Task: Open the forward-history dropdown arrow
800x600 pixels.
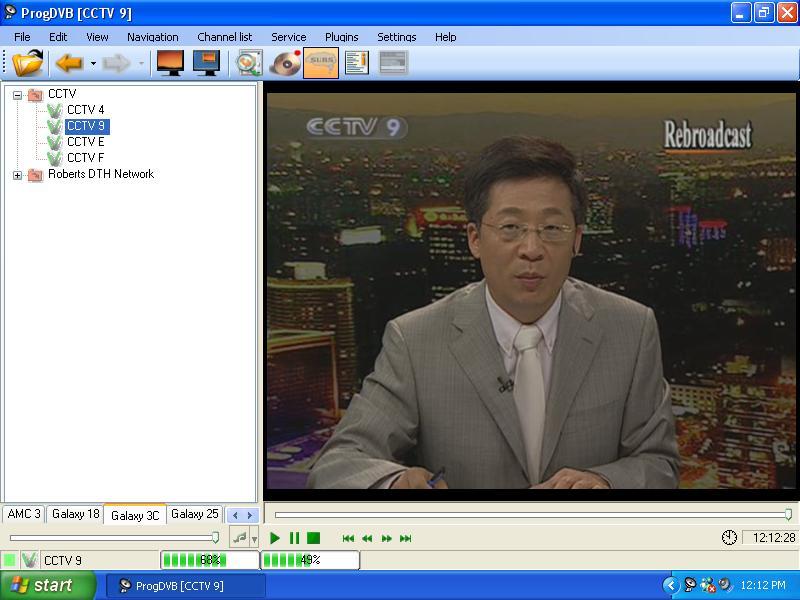Action: pyautogui.click(x=141, y=64)
